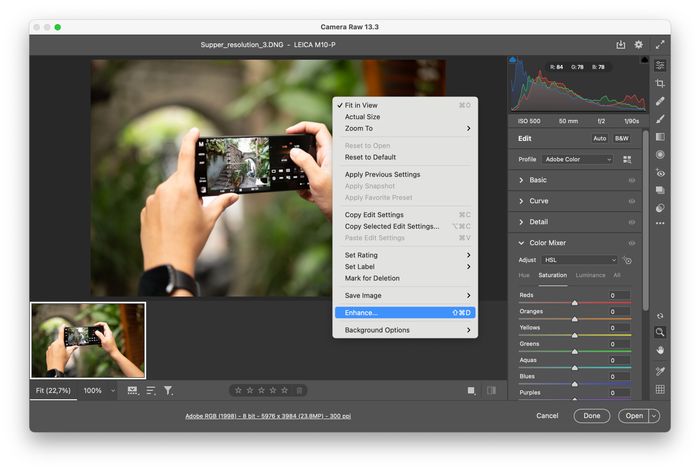Viewport: 700px width, 471px height.
Task: Toggle highlight clipping warning in histogram
Action: [644, 59]
